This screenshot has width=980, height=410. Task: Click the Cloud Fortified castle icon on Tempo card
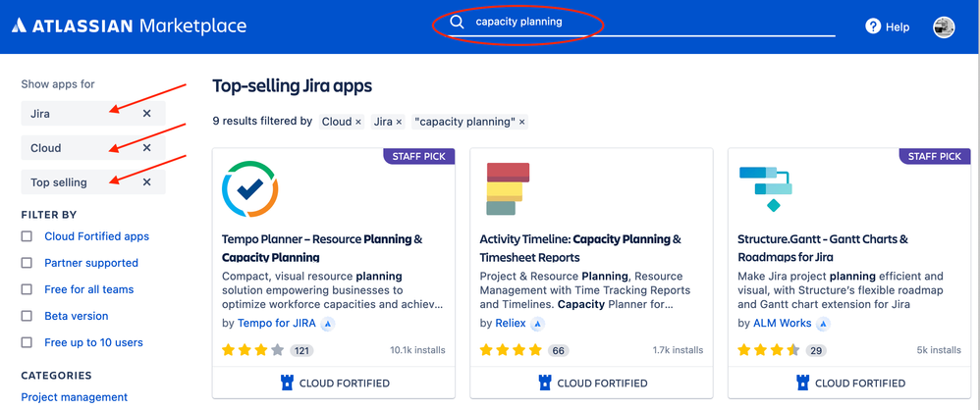pyautogui.click(x=287, y=383)
